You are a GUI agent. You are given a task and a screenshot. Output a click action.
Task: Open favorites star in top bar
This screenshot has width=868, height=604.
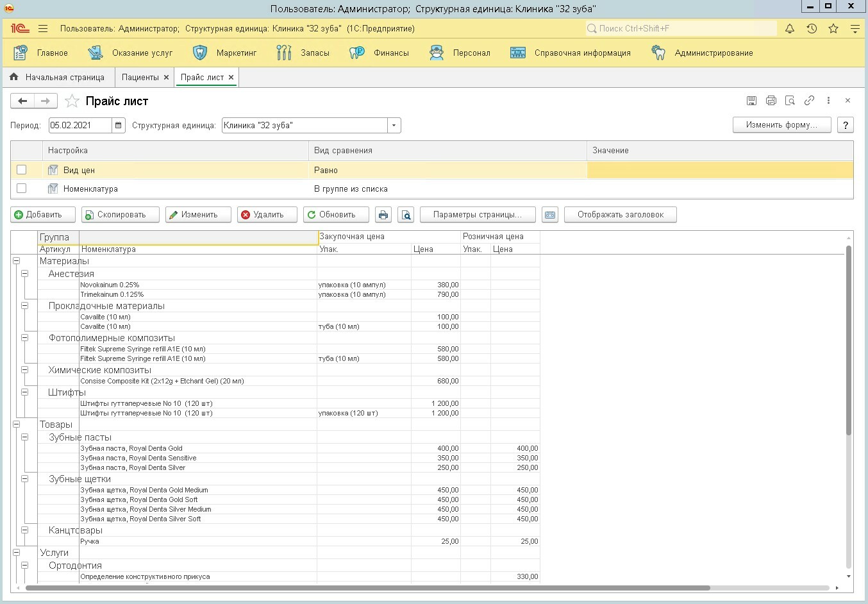tap(833, 29)
